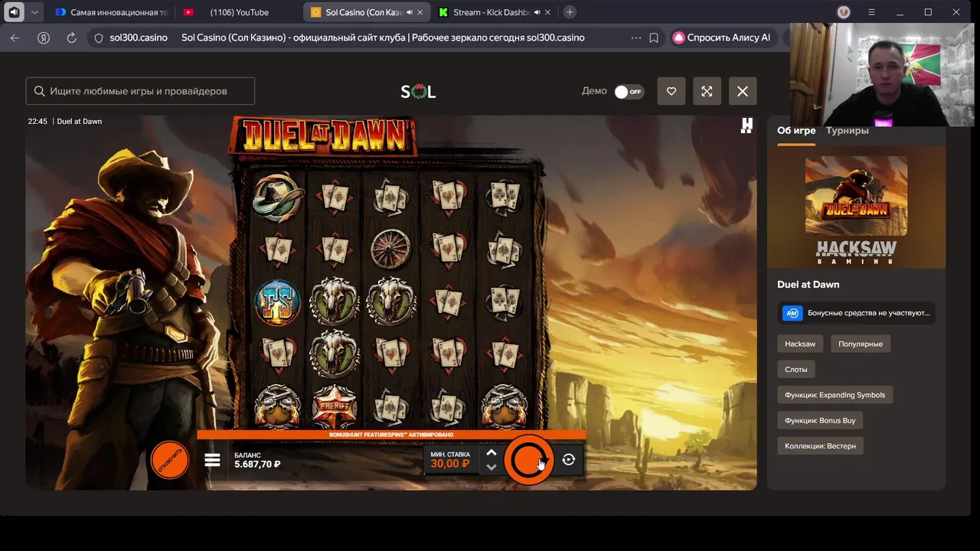Click the bonus funds notice
Screen dimensions: 980x551
pyautogui.click(x=856, y=313)
